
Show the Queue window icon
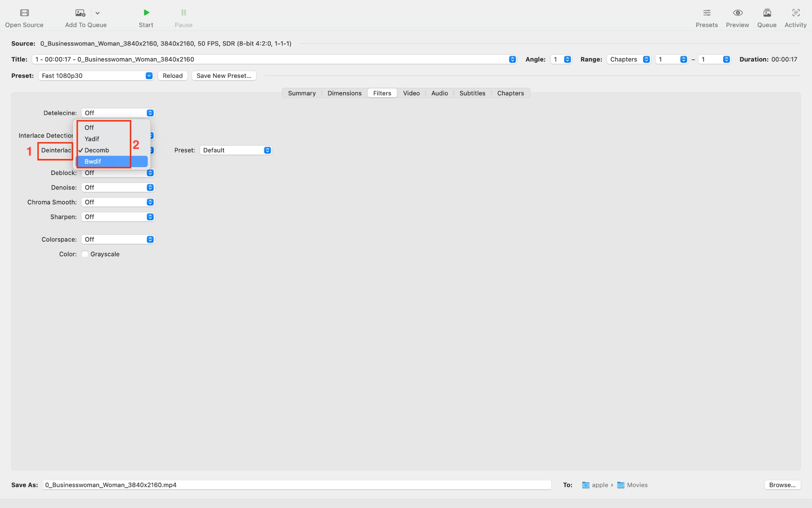(x=767, y=13)
